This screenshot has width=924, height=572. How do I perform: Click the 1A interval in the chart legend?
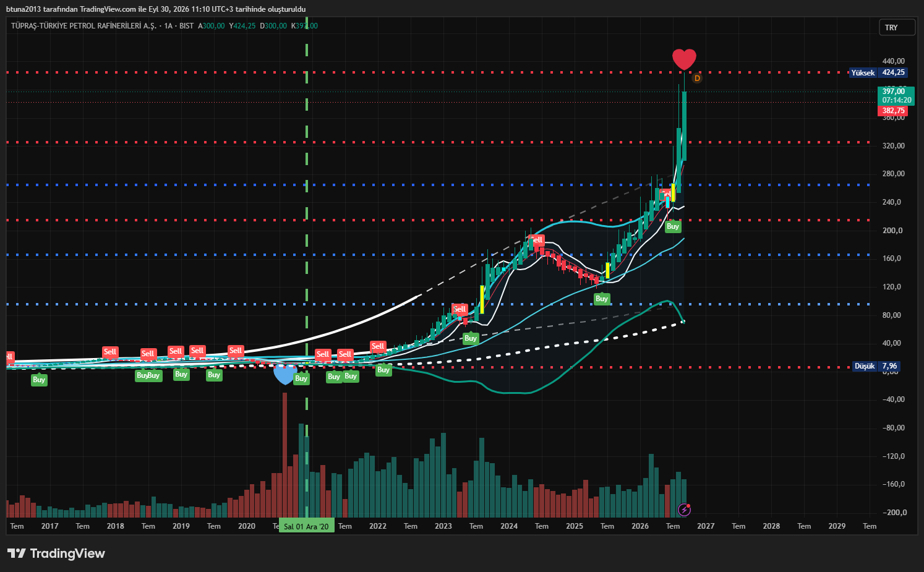pos(168,26)
